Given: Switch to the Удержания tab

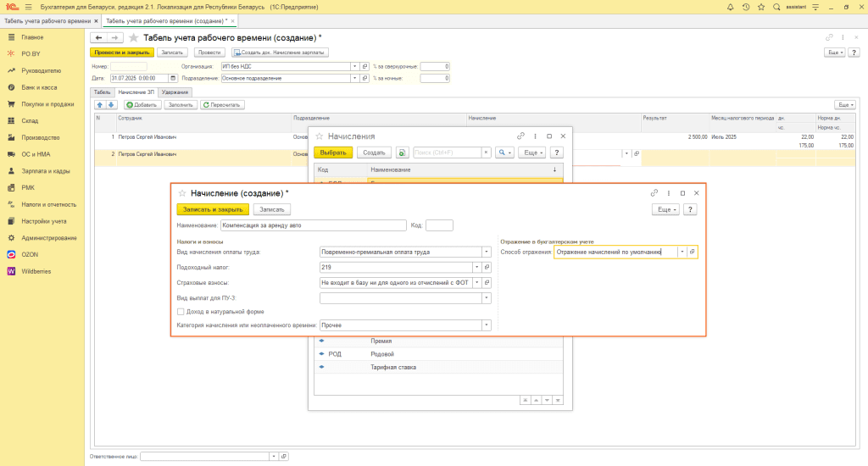Looking at the screenshot, I should pos(175,92).
